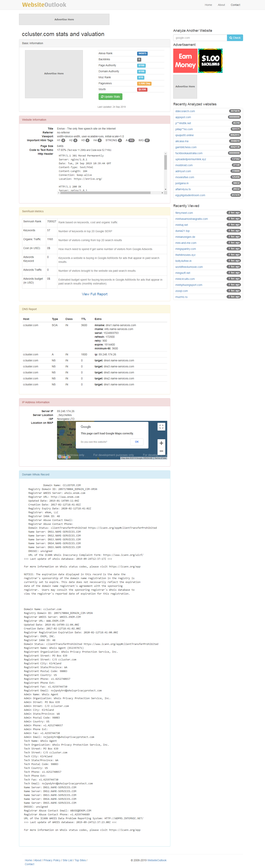
Task: Click the Alexa Rank 945975 badge
Action: 142,54
